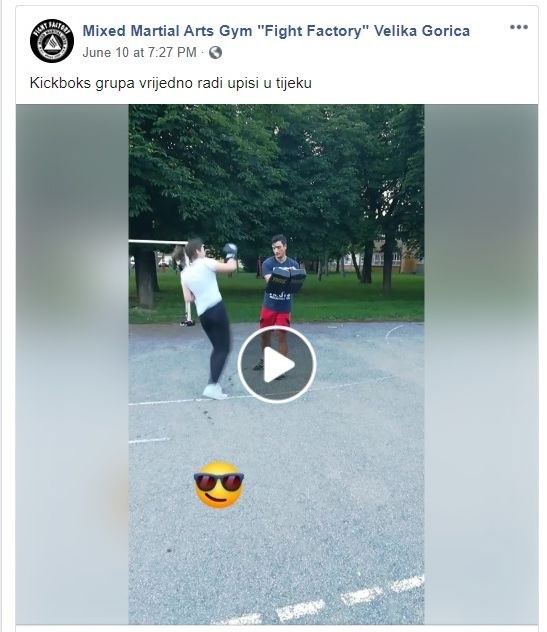Click the red shorts of the pad holder
The width and height of the screenshot is (547, 632).
[x=275, y=317]
